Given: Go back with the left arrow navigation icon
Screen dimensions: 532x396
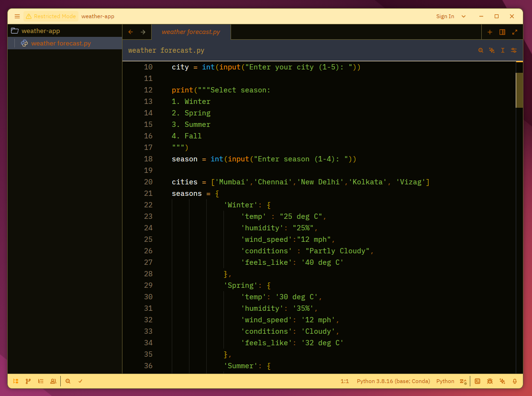Looking at the screenshot, I should 131,32.
